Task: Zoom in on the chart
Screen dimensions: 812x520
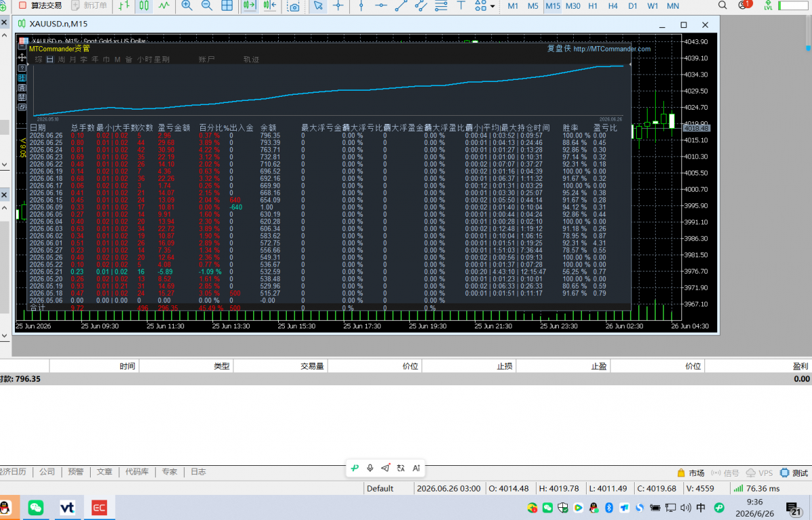Action: tap(187, 5)
